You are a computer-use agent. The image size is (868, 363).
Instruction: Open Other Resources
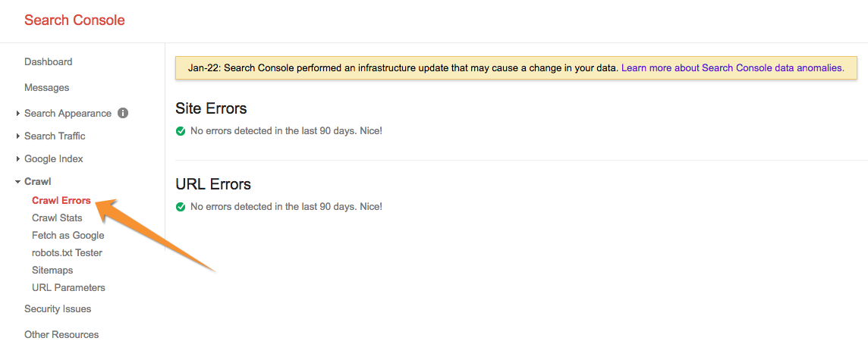[x=61, y=335]
